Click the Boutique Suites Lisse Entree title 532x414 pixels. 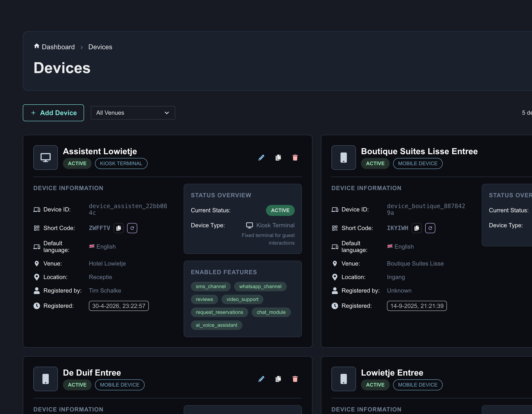coord(419,151)
